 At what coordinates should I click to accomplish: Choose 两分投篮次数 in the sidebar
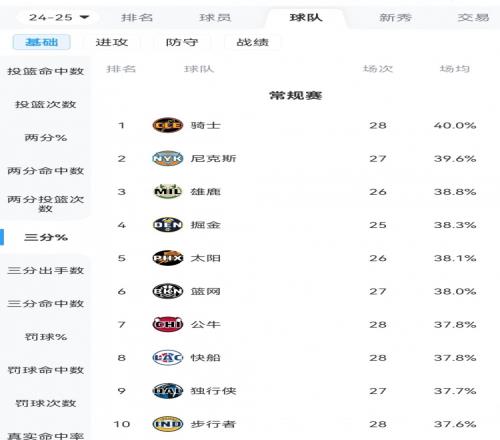pyautogui.click(x=45, y=204)
